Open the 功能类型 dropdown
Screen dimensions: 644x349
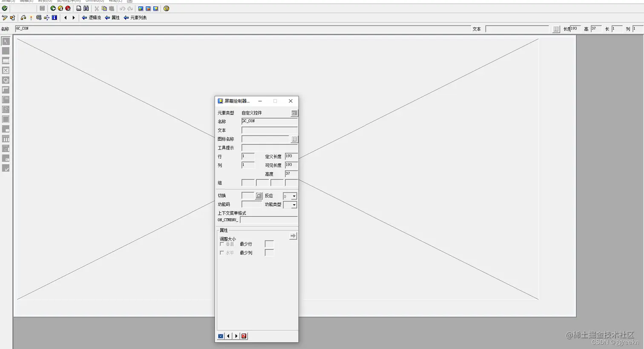tap(294, 205)
